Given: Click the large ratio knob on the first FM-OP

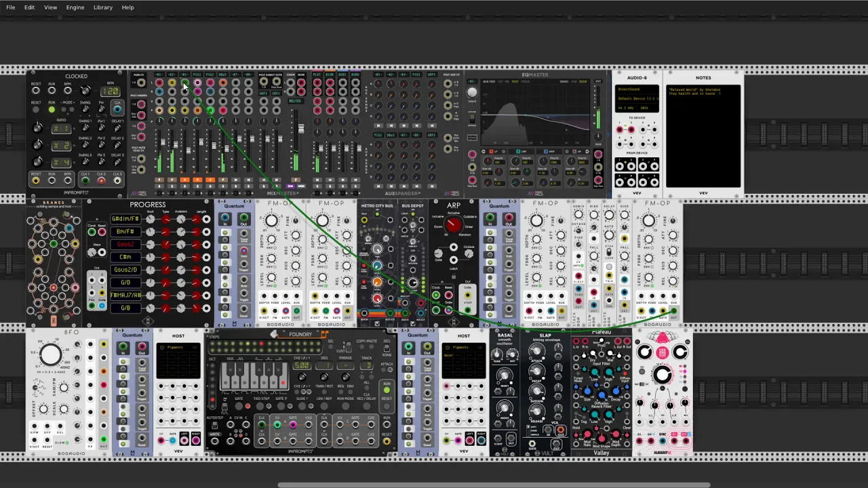Looking at the screenshot, I should tap(271, 220).
